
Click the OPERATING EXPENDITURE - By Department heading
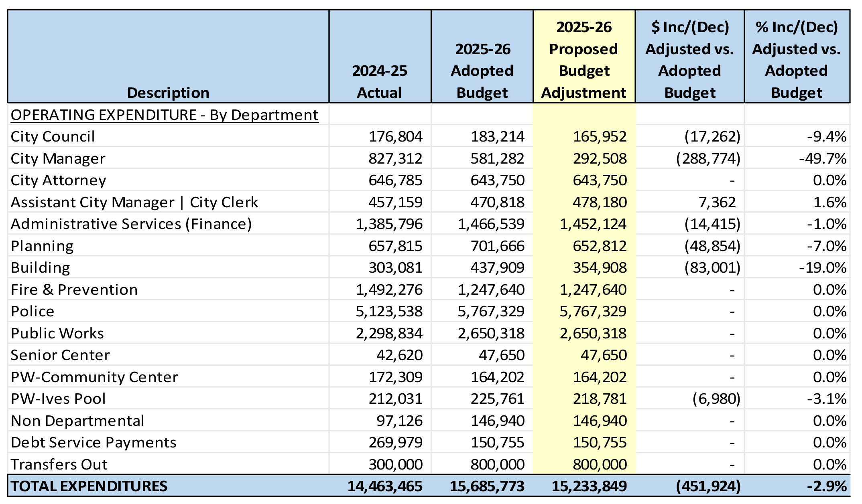[165, 115]
